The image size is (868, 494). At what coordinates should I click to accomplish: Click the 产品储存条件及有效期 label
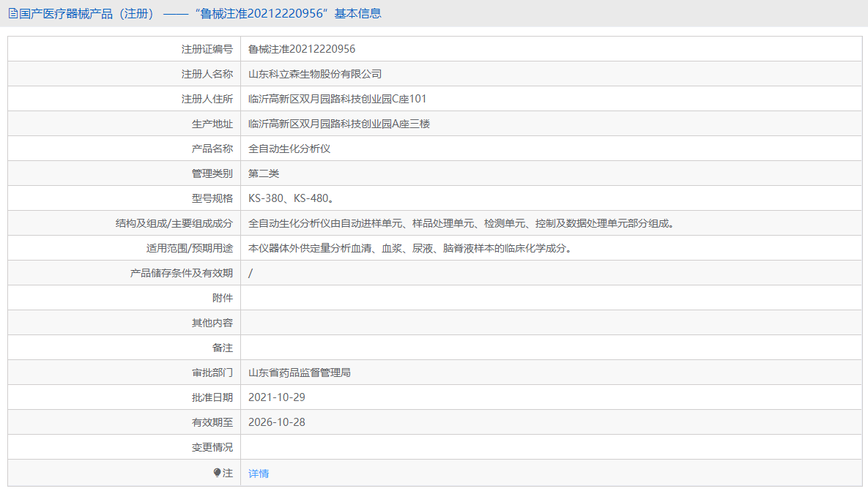182,273
